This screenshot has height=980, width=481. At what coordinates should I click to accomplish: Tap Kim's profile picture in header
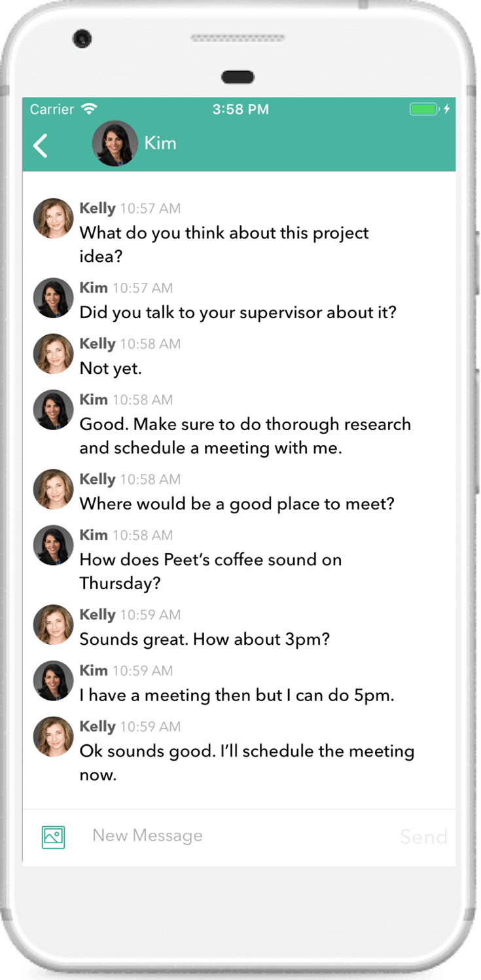(115, 143)
